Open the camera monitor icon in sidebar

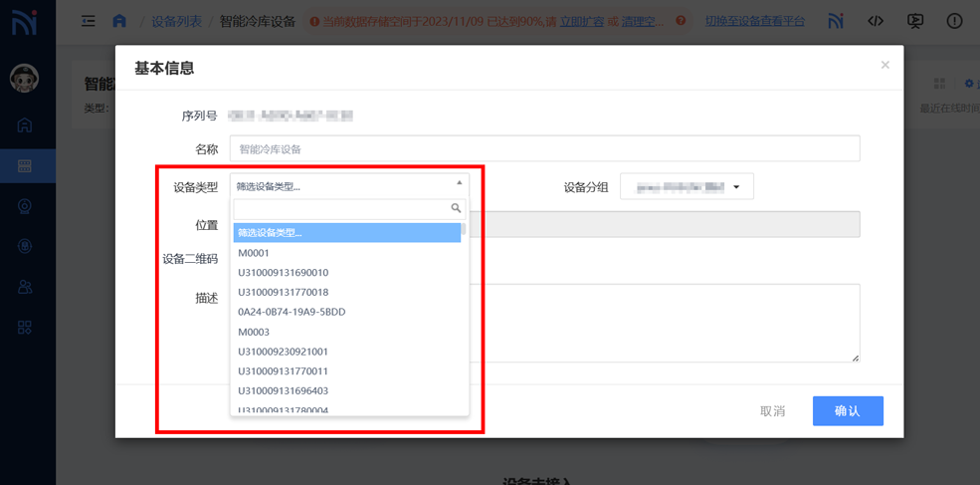(25, 206)
